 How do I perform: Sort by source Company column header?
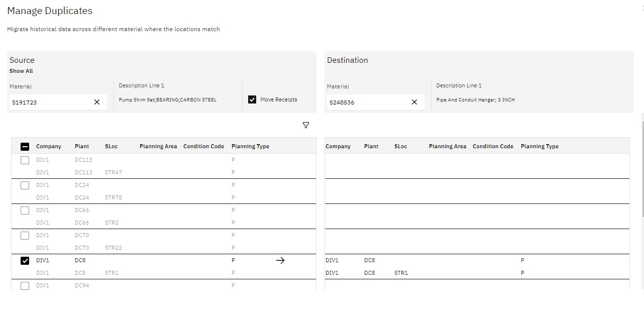tap(49, 146)
